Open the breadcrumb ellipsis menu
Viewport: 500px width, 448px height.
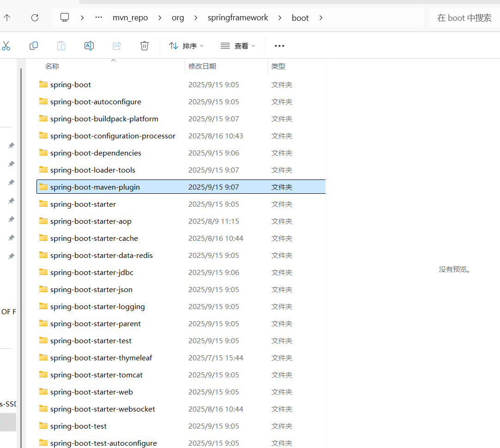coord(98,18)
